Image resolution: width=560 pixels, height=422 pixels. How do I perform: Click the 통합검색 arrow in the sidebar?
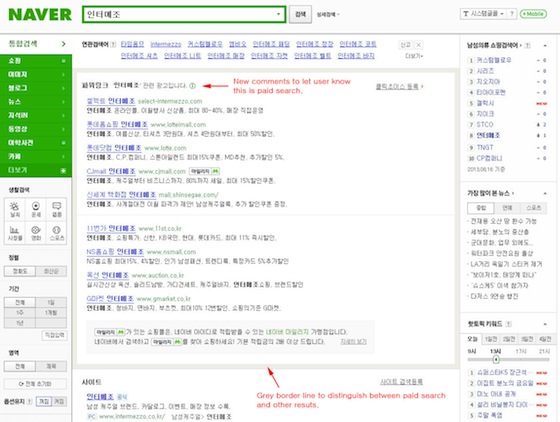coord(63,44)
